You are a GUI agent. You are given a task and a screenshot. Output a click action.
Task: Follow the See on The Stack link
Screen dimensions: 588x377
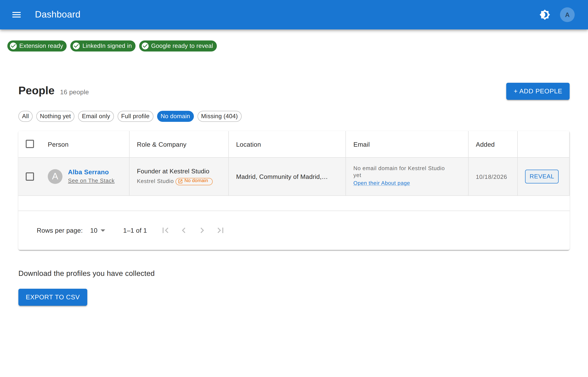point(91,181)
